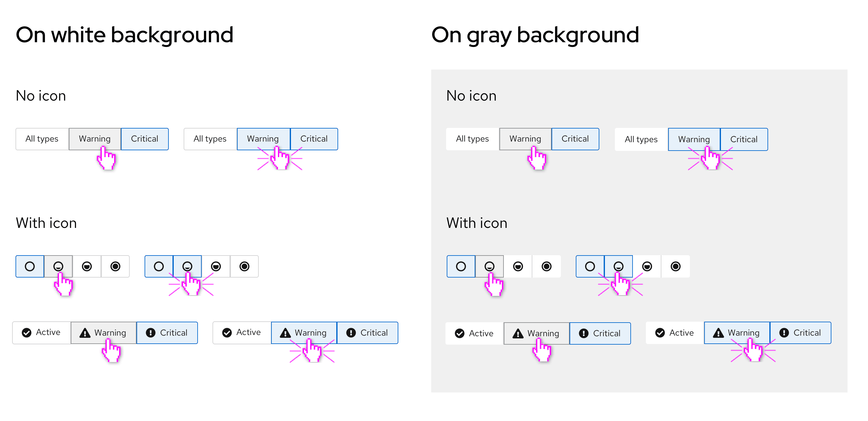Toggle icon-less Critical in gray-background clicked group
Screen dimensions: 868x421
744,139
